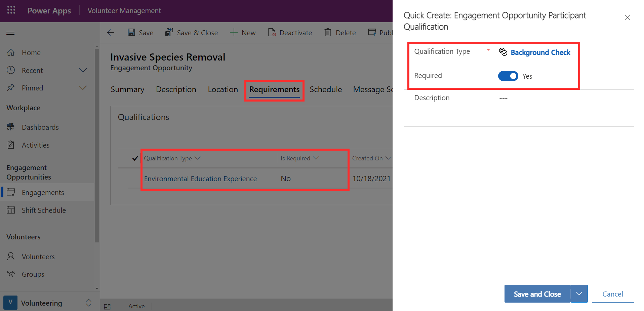This screenshot has height=311, width=644.
Task: Switch to the Location tab
Action: point(223,89)
